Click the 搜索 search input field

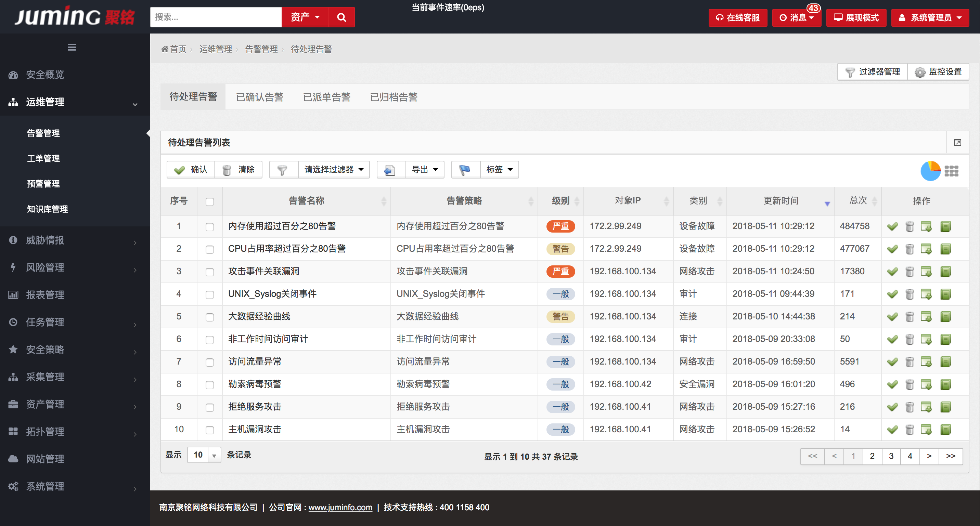[216, 17]
